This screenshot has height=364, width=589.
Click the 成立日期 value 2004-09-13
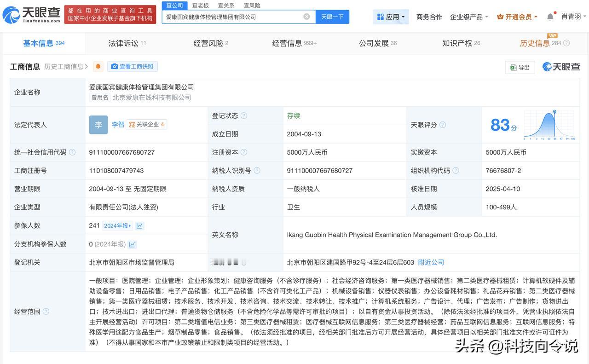point(304,134)
